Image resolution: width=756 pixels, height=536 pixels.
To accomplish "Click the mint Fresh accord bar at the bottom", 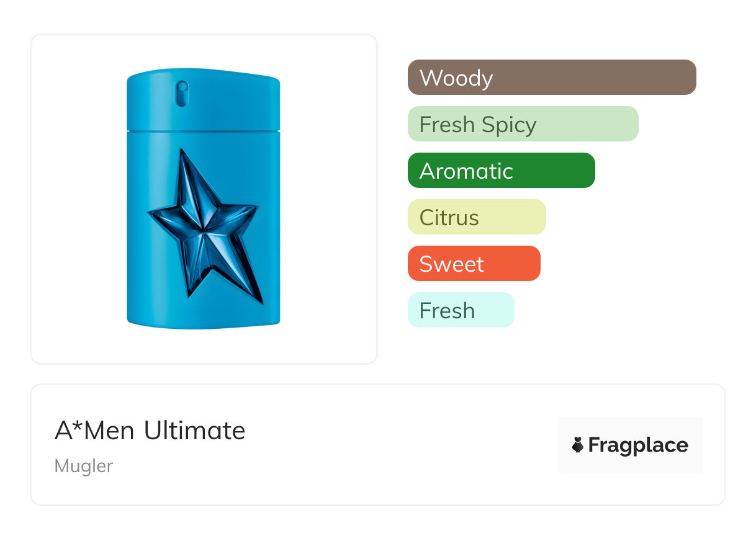I will tap(461, 310).
